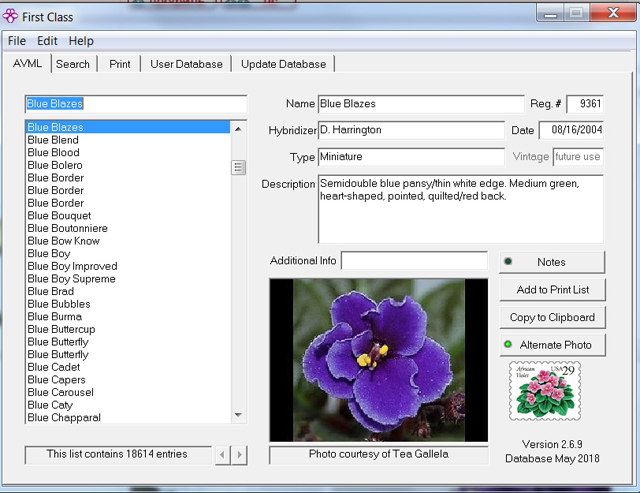The image size is (640, 493).
Task: Click the list scroll down arrow
Action: pyautogui.click(x=238, y=415)
